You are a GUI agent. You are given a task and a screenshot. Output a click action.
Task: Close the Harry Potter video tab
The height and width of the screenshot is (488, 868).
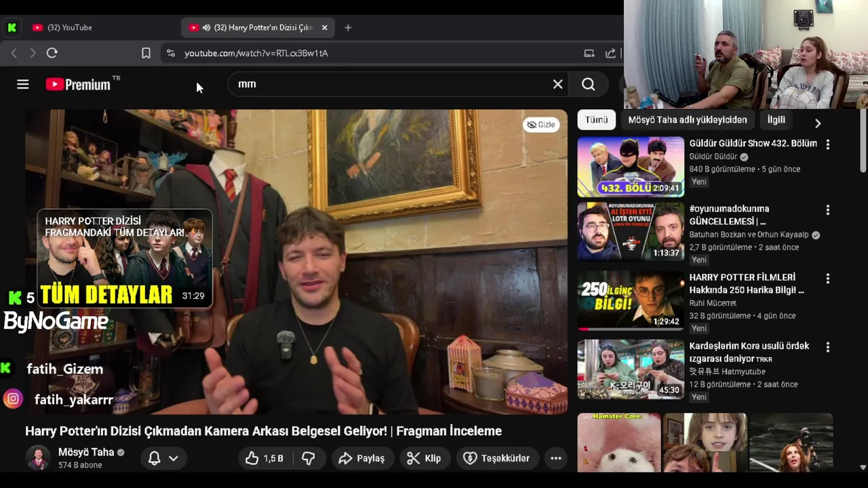[x=324, y=28]
